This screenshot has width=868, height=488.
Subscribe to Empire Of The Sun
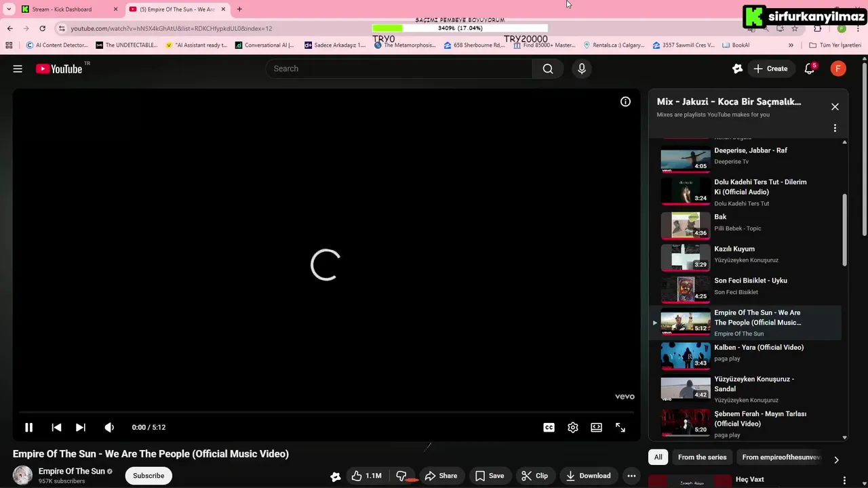[x=149, y=476]
